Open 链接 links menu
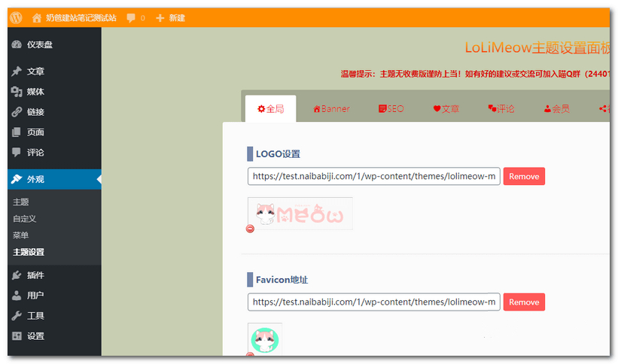618x364 pixels. click(x=35, y=112)
